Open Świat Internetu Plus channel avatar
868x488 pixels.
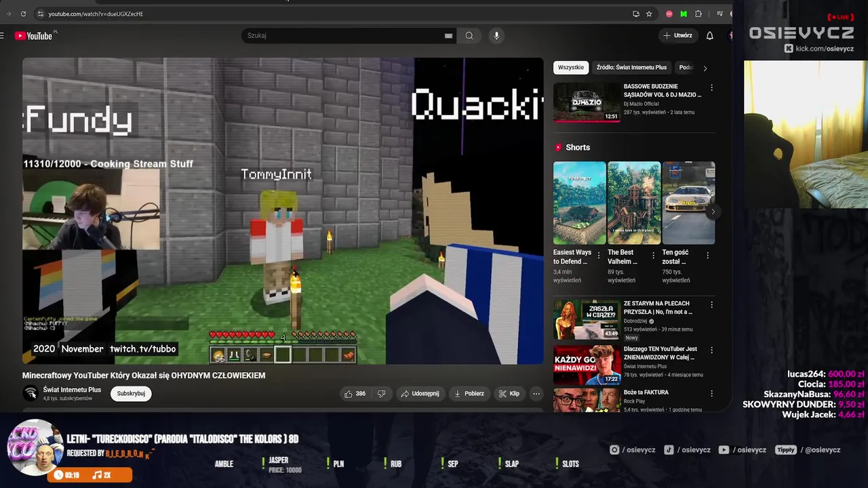coord(31,394)
